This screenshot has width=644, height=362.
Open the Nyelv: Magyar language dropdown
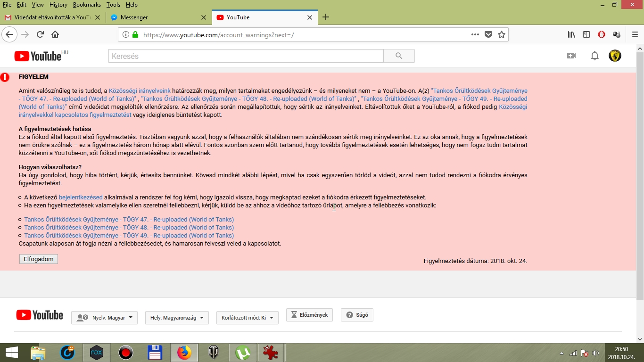tap(104, 318)
